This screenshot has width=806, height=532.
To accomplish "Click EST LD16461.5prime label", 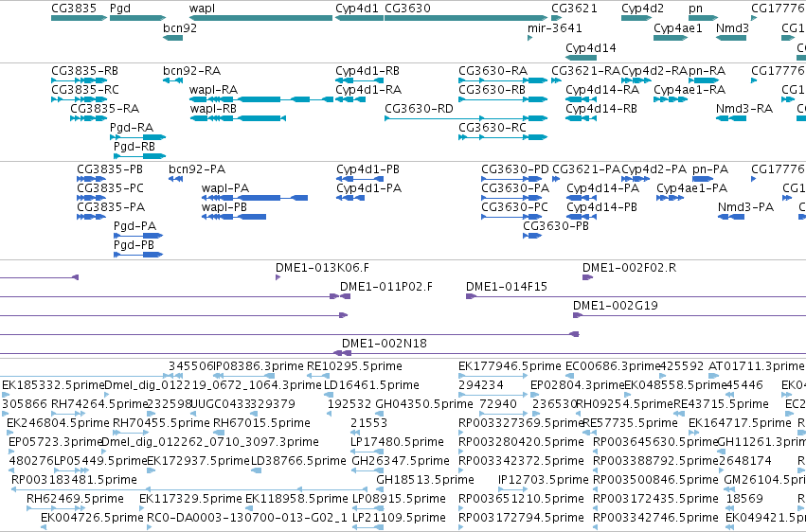I will [x=371, y=385].
